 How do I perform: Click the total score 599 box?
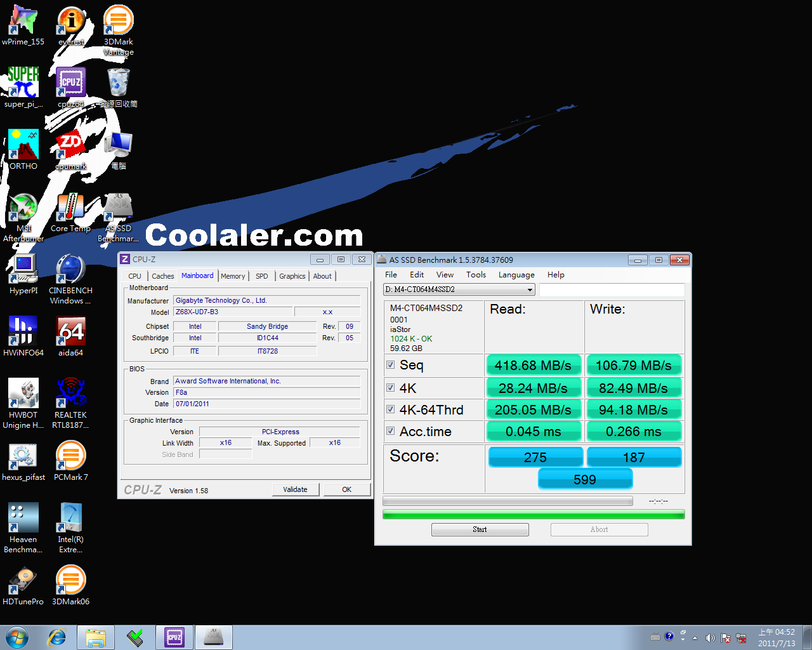coord(585,479)
